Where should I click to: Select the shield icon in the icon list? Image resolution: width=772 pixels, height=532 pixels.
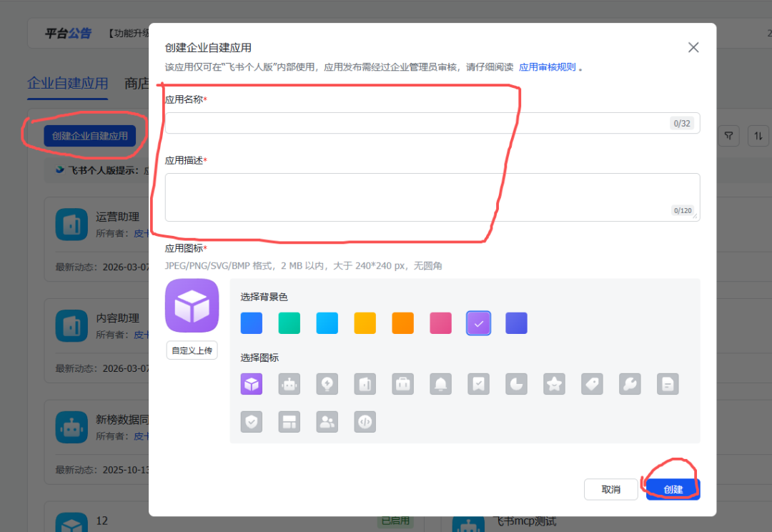click(251, 422)
